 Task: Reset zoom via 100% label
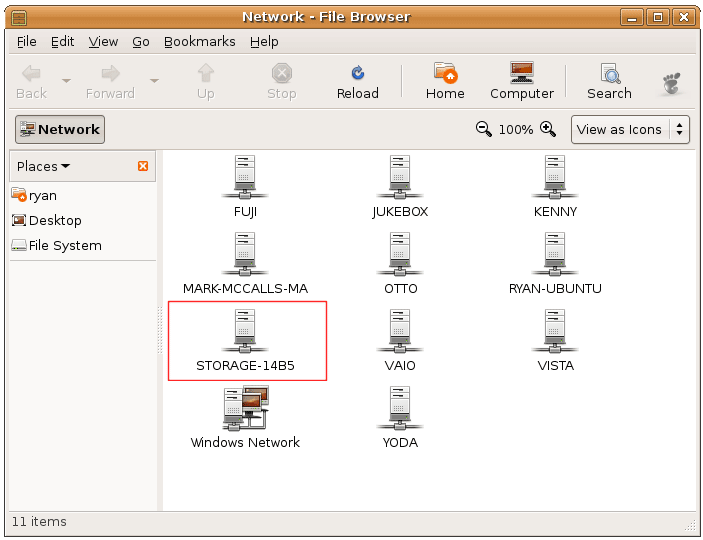pyautogui.click(x=516, y=129)
